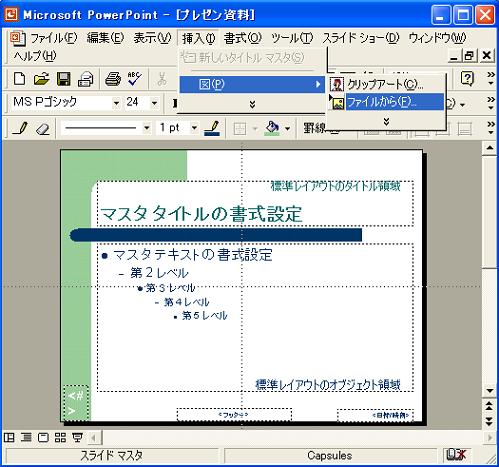
Task: Open the 書式(O) menu
Action: click(x=243, y=38)
